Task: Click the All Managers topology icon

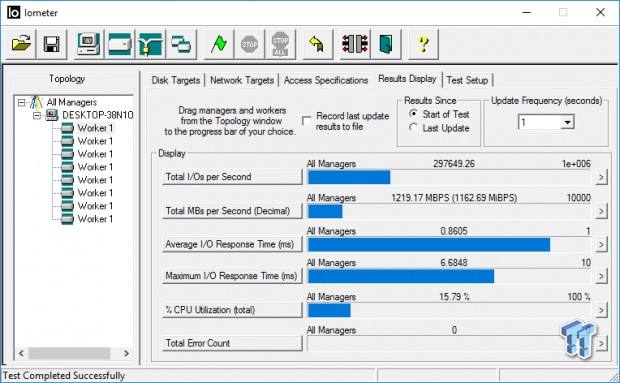Action: (x=36, y=102)
